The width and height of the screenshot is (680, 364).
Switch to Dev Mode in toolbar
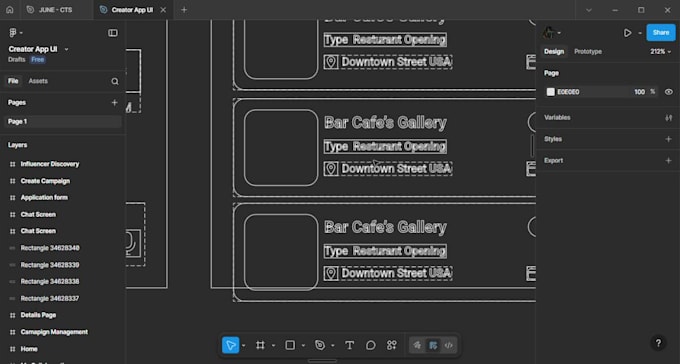(448, 345)
